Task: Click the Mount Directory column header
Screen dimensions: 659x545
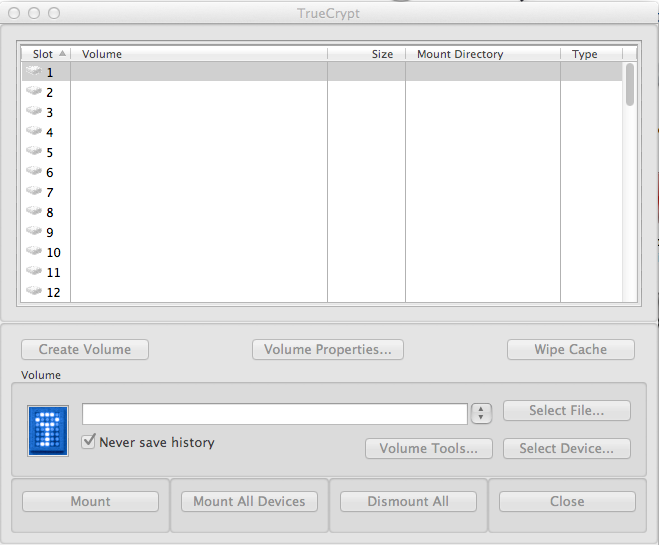Action: coord(482,54)
